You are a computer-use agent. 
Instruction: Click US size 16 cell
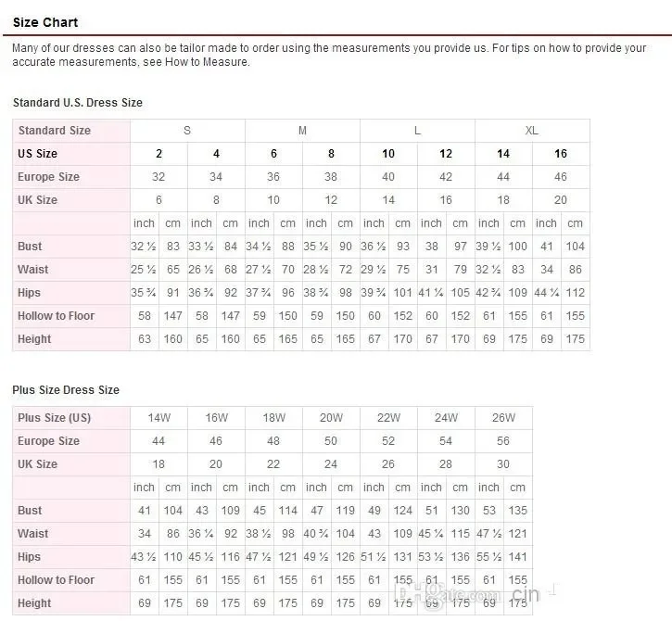click(x=561, y=154)
